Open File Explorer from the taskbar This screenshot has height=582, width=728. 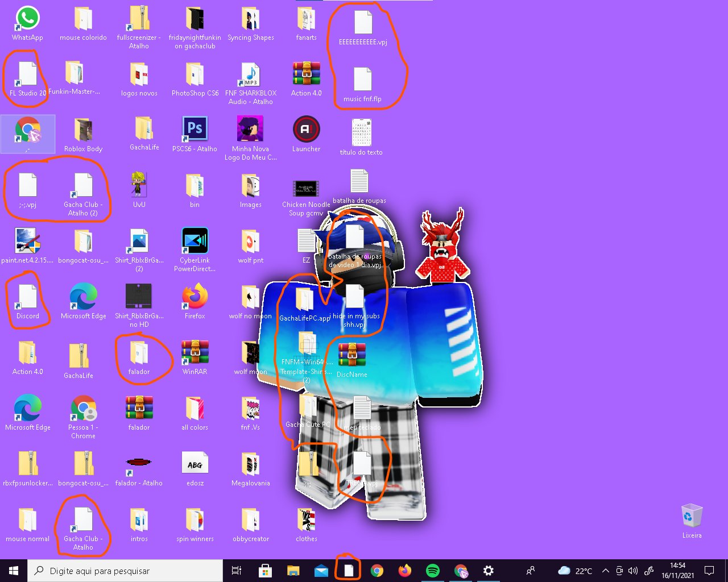(293, 571)
